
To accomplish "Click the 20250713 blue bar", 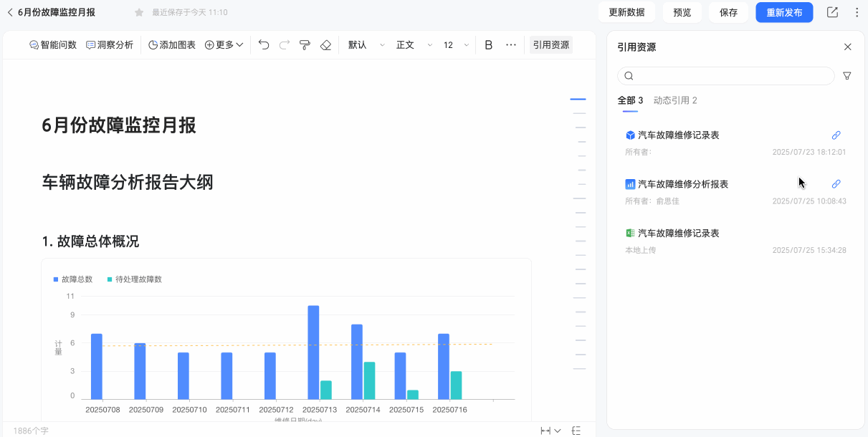I will point(313,352).
